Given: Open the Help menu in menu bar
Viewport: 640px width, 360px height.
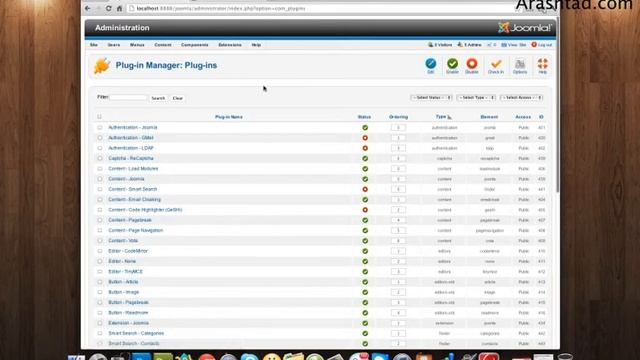Looking at the screenshot, I should click(x=256, y=45).
